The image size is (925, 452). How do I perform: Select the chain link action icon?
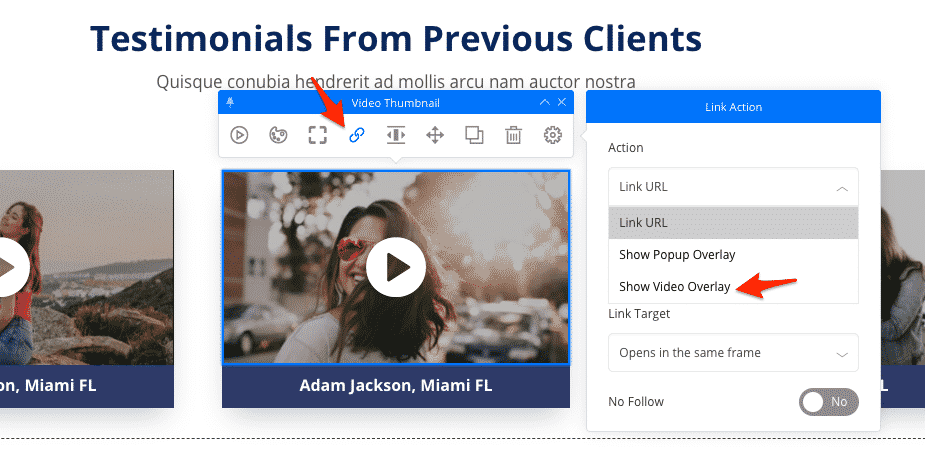[356, 135]
